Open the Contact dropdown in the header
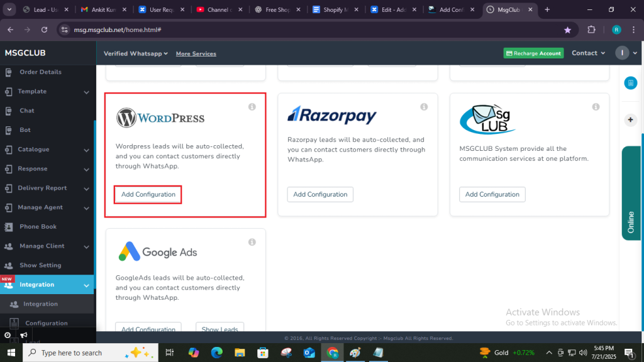Viewport: 644px width, 362px height. point(588,53)
